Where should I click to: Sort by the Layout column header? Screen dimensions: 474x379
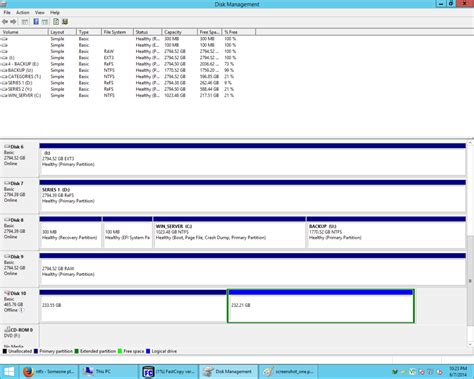tap(62, 32)
